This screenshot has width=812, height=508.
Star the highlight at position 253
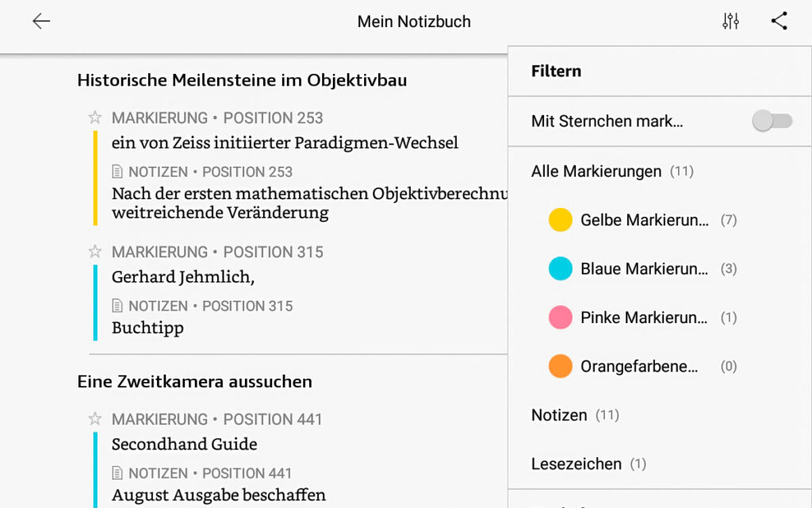point(95,118)
